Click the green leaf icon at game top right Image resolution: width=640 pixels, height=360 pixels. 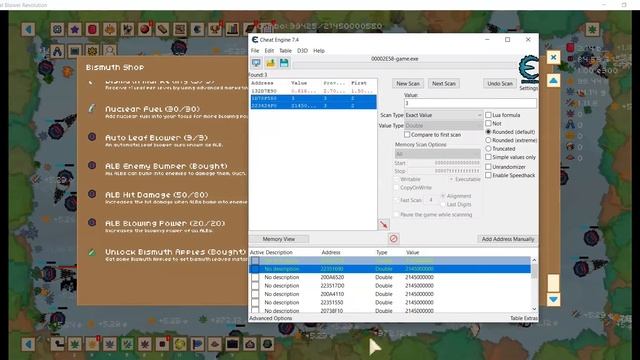coord(592,29)
